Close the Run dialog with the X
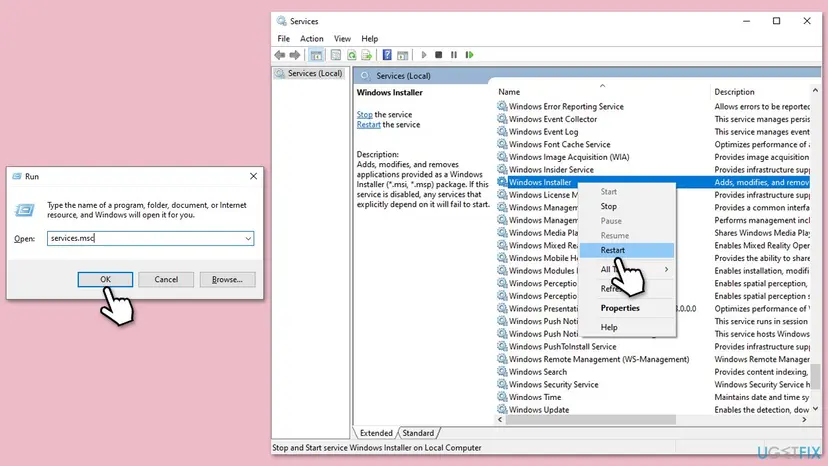828x466 pixels. point(253,176)
